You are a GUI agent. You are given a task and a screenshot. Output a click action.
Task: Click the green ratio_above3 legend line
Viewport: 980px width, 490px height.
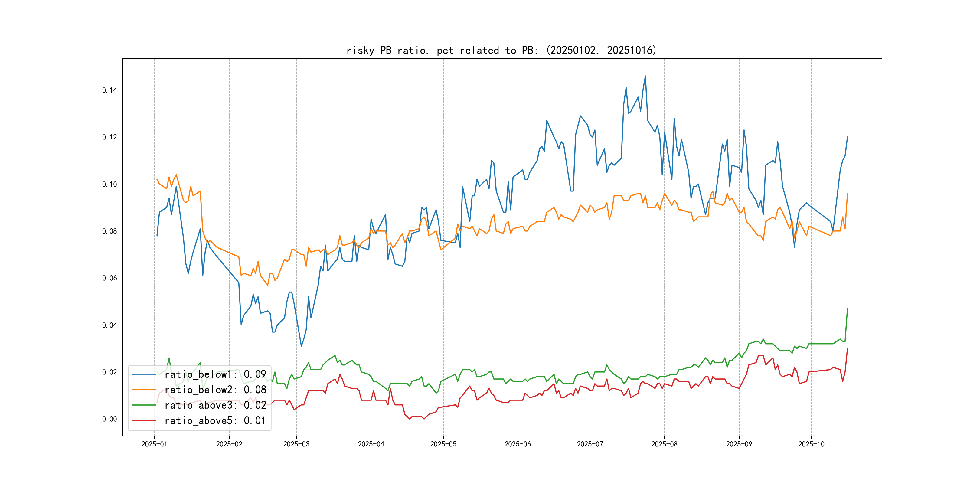pos(144,405)
